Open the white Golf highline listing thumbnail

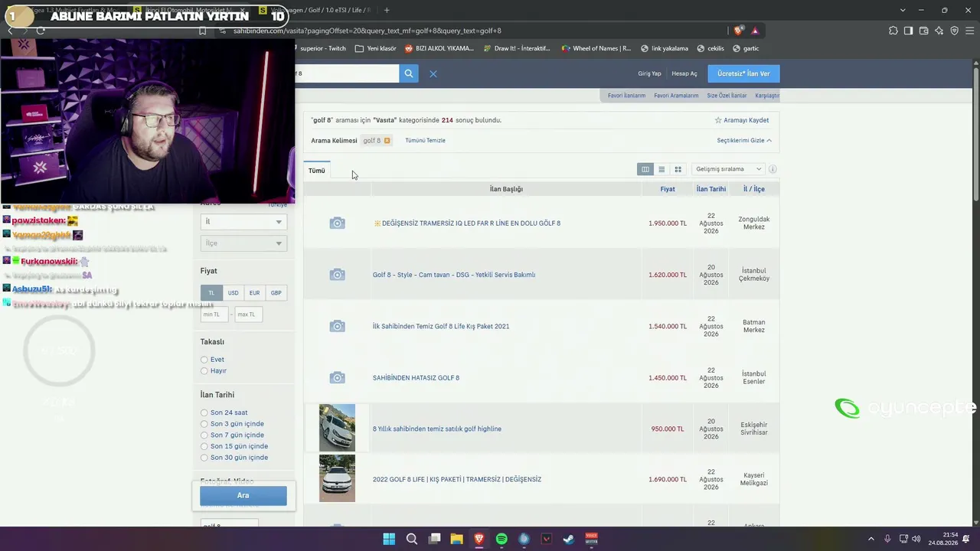[x=337, y=428]
